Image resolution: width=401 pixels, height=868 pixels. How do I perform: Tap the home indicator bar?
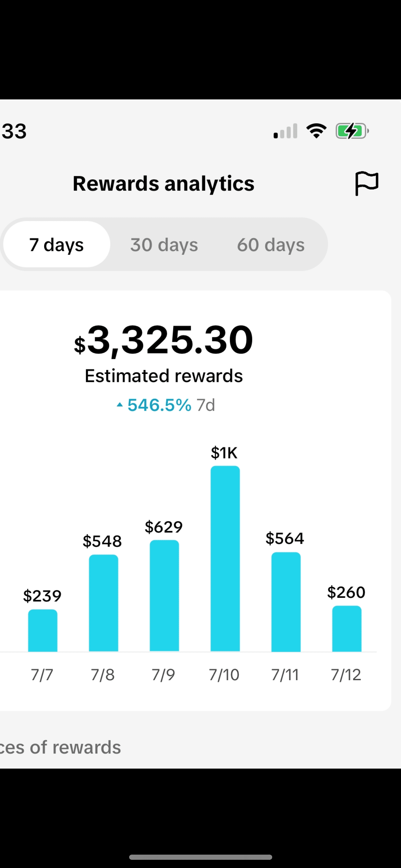point(200,857)
